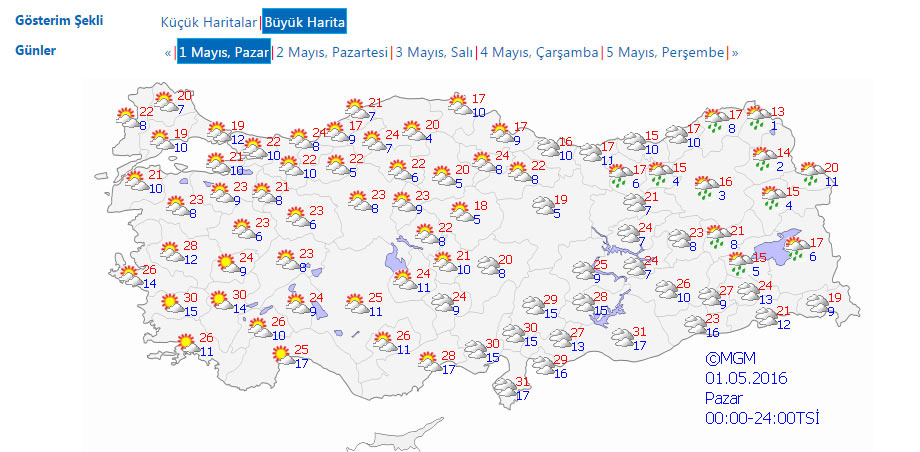Click the weather icon showing 28/12
The width and height of the screenshot is (920, 452).
click(x=172, y=251)
